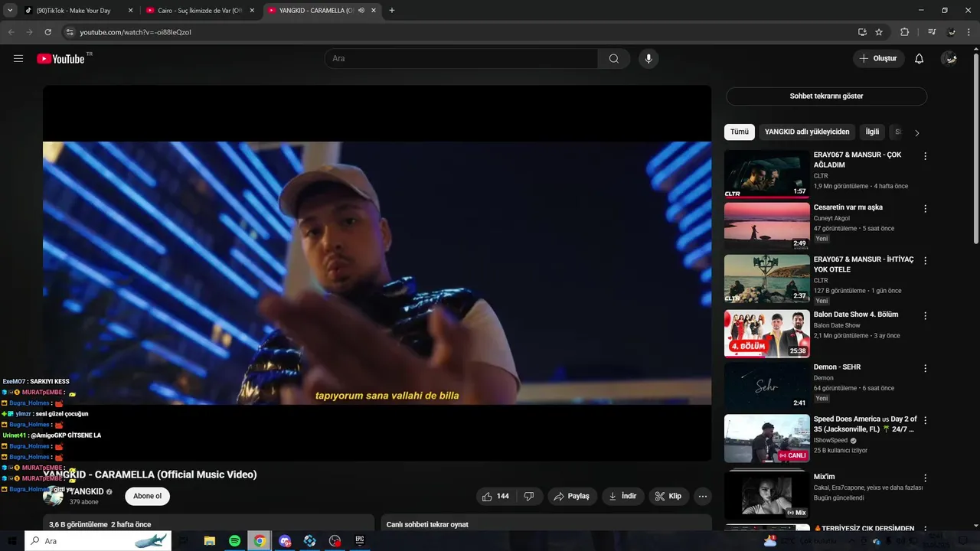Switch to TikTok - Make Your Day tab
Viewport: 980px width, 551px height.
click(80, 11)
